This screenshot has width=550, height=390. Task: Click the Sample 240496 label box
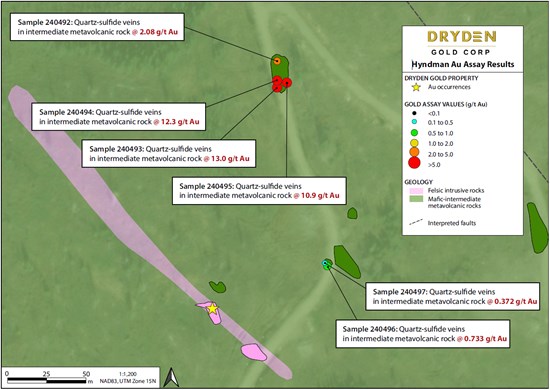(x=423, y=334)
